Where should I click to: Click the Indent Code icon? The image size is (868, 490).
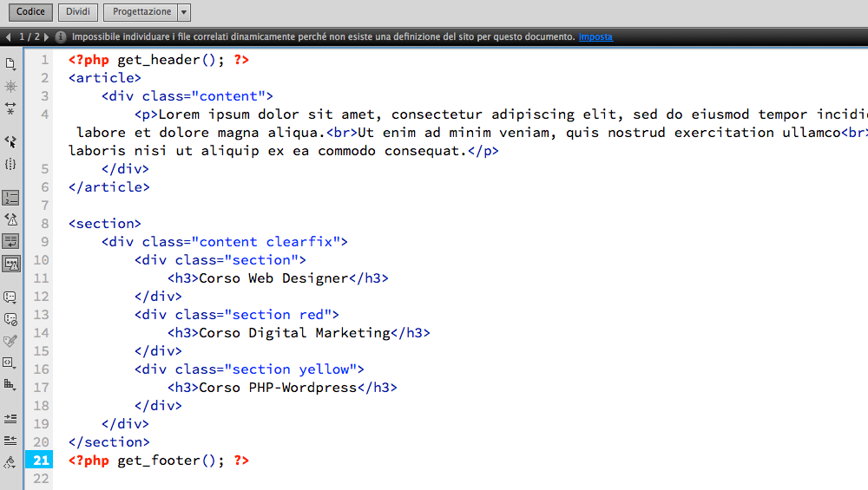(10, 419)
